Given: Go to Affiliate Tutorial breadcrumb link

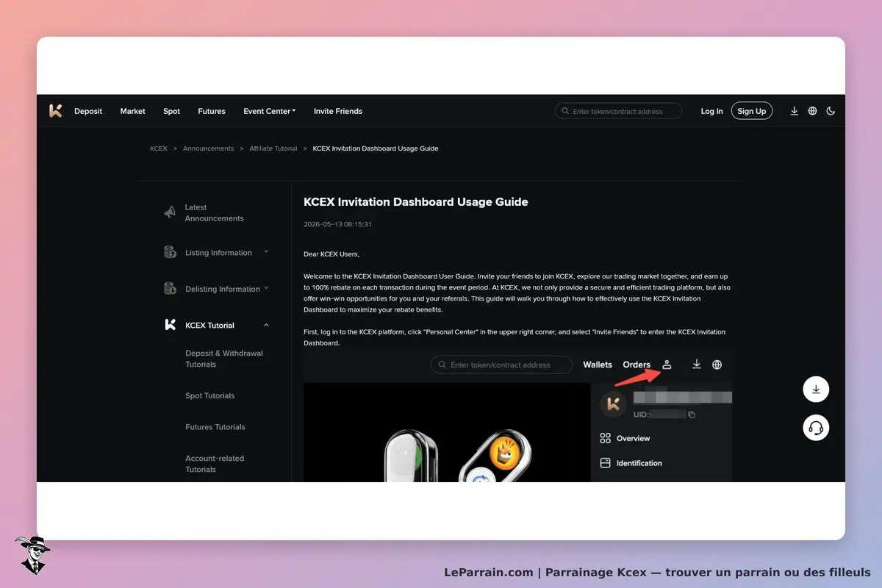Looking at the screenshot, I should pyautogui.click(x=273, y=148).
